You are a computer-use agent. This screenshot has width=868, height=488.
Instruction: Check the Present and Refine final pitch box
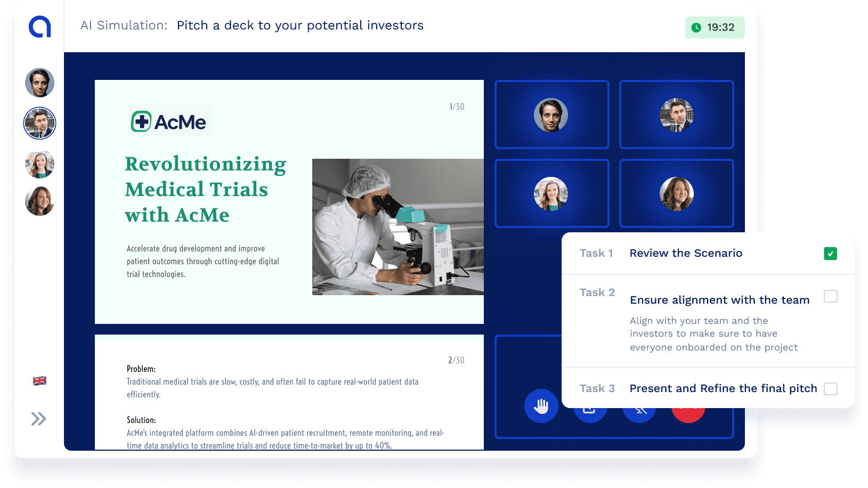click(830, 389)
